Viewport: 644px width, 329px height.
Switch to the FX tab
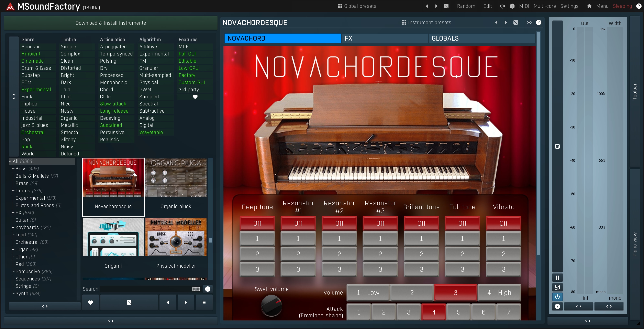pos(385,38)
